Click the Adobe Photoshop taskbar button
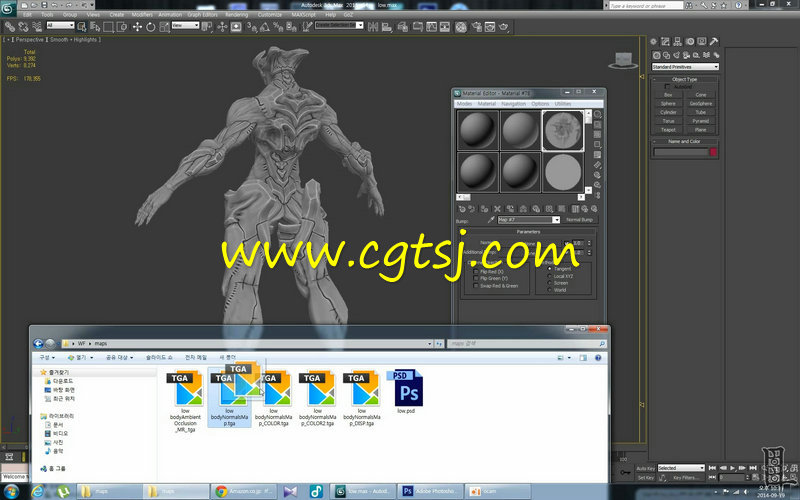This screenshot has width=800, height=500. 432,491
